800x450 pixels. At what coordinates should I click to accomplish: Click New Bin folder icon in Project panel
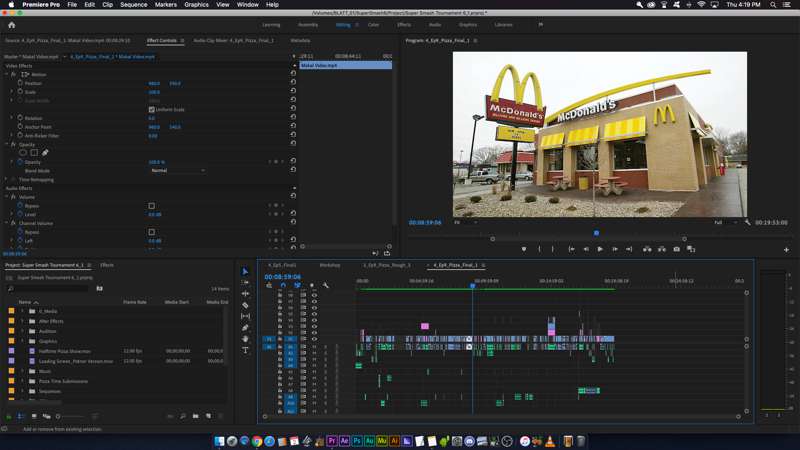pos(195,416)
